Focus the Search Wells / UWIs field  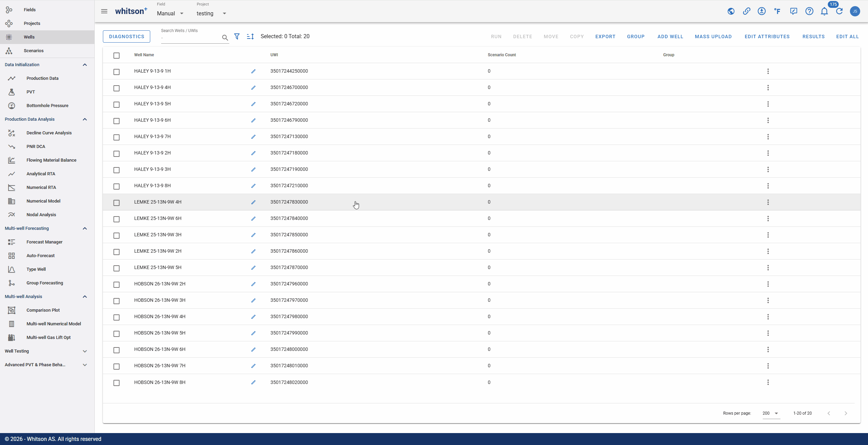point(191,38)
